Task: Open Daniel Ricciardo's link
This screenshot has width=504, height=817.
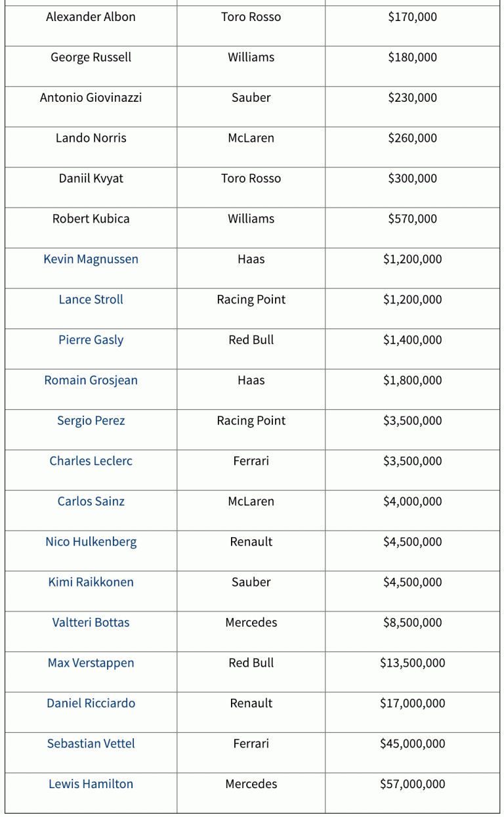Action: [91, 703]
